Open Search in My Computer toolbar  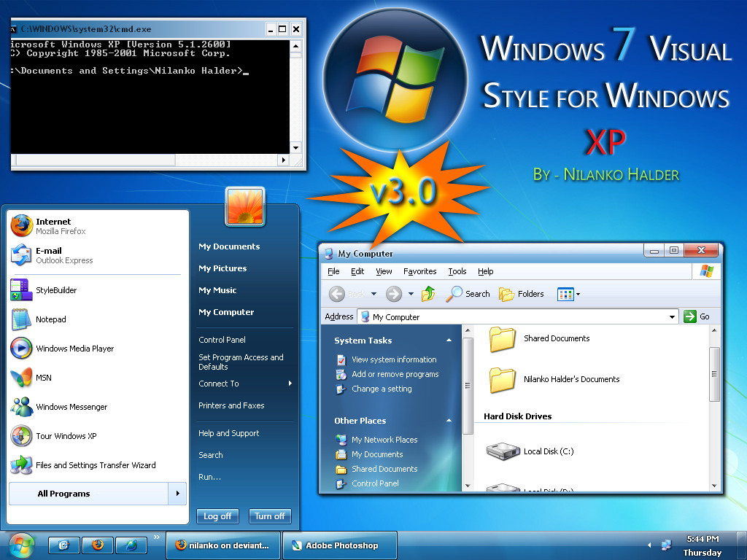point(468,294)
